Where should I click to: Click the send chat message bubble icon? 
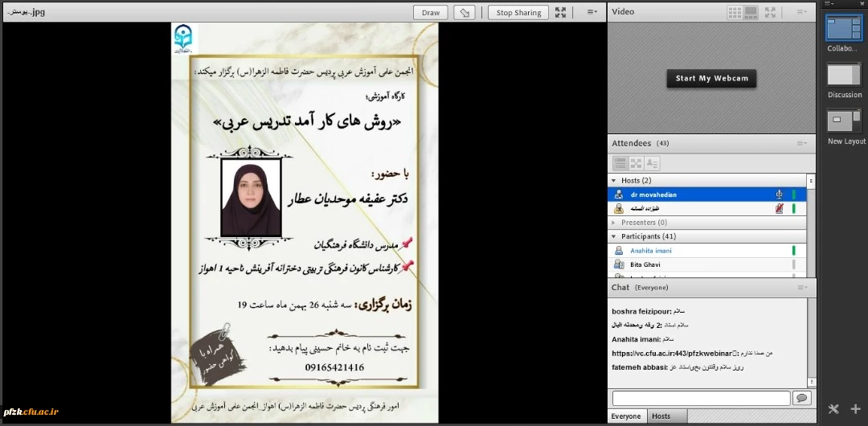pyautogui.click(x=801, y=398)
